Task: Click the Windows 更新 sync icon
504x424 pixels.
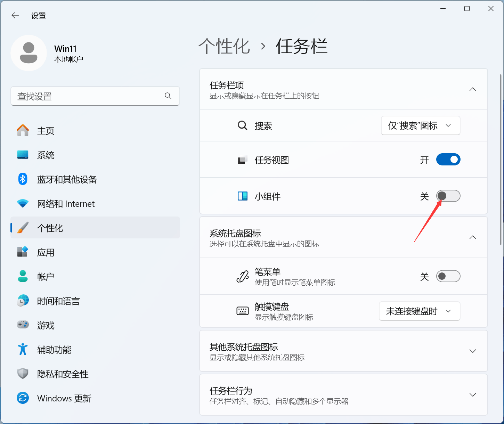Action: pos(23,398)
